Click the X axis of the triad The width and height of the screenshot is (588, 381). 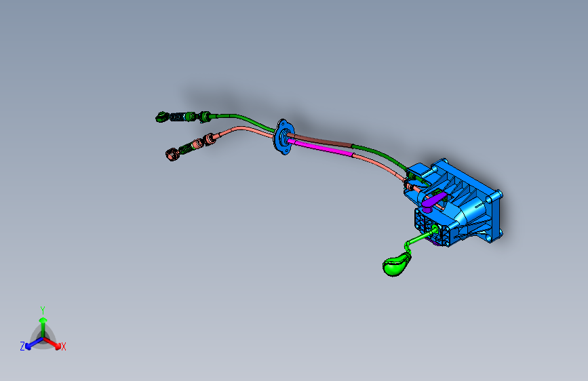tap(54, 344)
